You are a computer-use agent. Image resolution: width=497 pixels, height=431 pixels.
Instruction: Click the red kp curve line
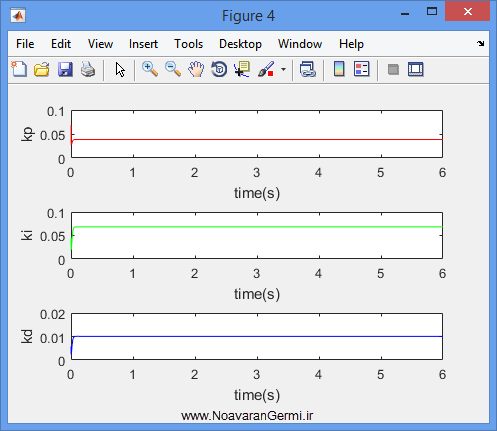point(257,139)
